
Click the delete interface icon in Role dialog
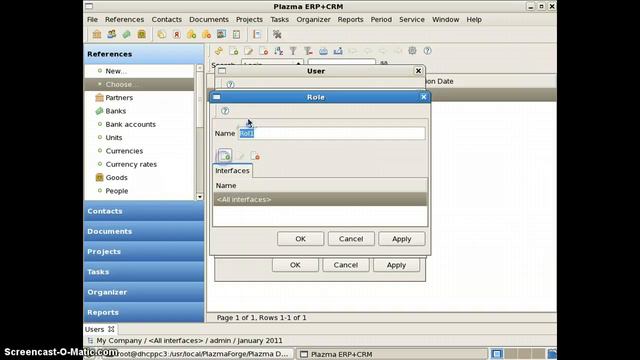click(255, 156)
